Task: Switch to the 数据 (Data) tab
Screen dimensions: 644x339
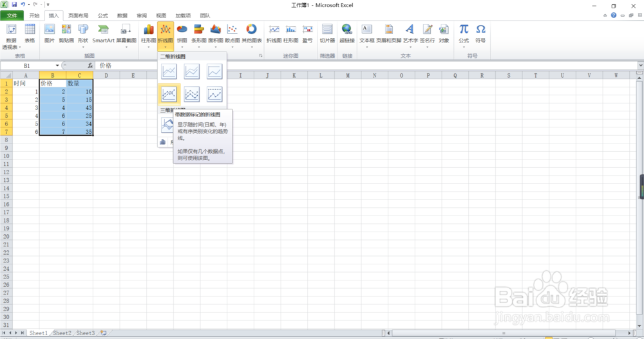Action: coord(122,15)
